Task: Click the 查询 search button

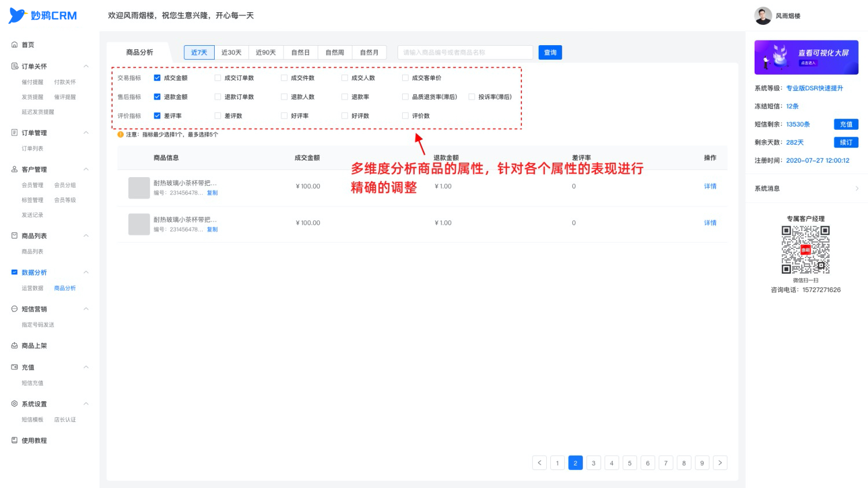Action: click(550, 52)
